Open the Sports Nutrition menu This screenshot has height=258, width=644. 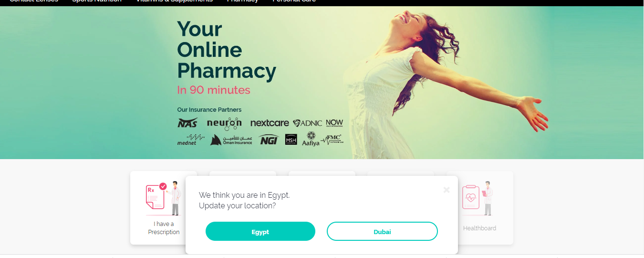click(x=97, y=1)
